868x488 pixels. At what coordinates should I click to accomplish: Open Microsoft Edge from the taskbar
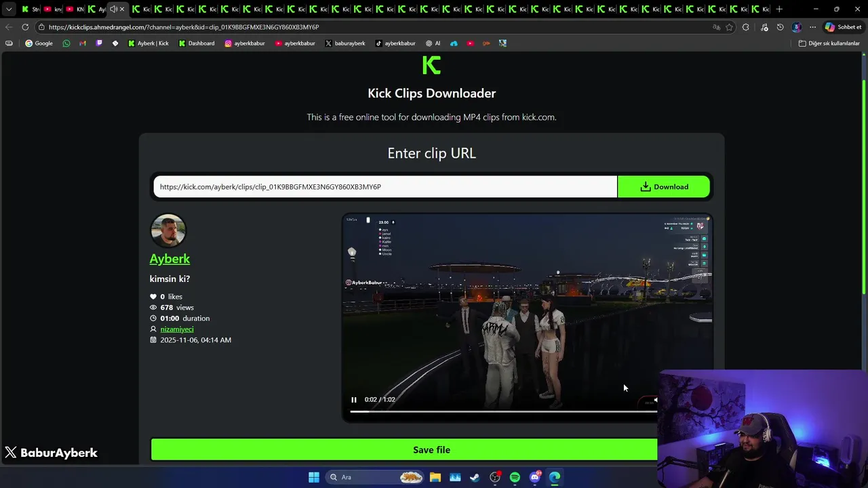click(555, 477)
